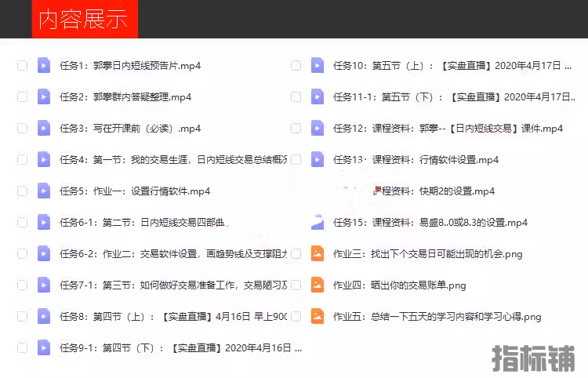Click the 指标铺 watermark logo
The image size is (588, 378).
coord(533,358)
